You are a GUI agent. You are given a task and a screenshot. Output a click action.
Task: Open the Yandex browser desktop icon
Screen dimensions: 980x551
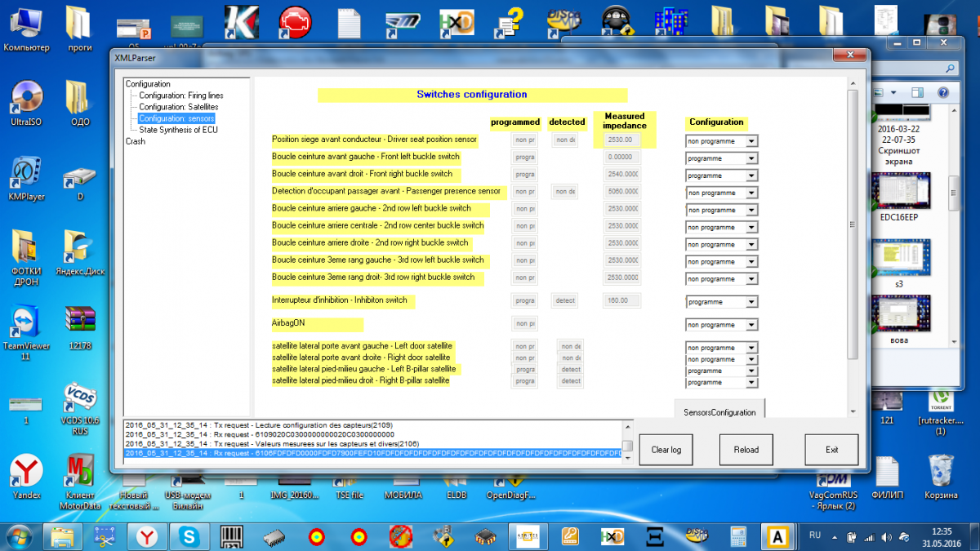26,475
